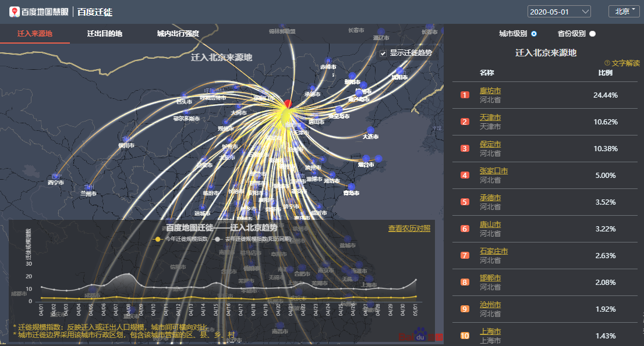644x346 pixels.
Task: Open the 天津市 link in ranking list
Action: [x=490, y=117]
